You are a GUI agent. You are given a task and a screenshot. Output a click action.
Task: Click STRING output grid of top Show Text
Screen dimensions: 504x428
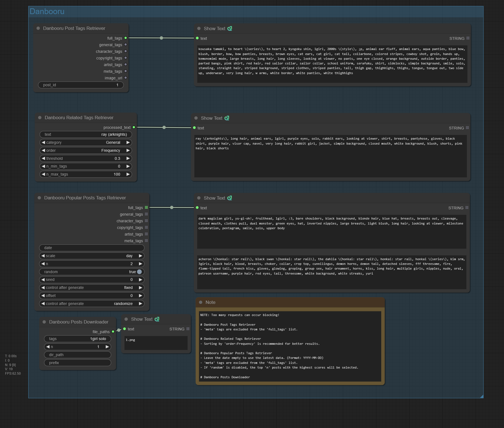(468, 38)
